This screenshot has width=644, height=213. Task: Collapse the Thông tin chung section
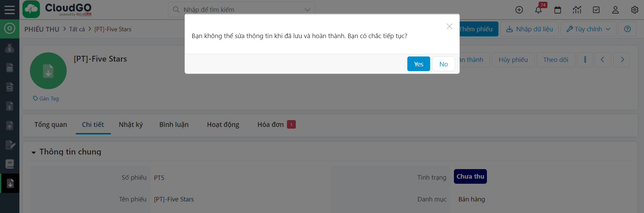tap(34, 152)
